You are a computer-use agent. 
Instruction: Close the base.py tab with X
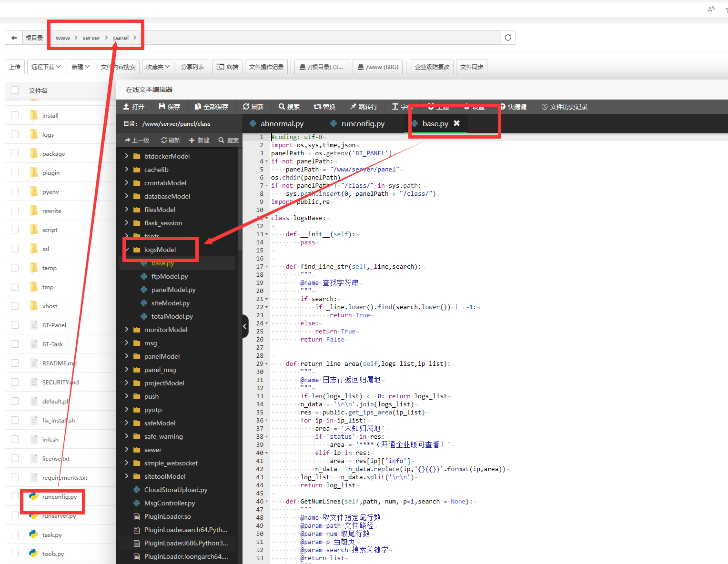[456, 123]
